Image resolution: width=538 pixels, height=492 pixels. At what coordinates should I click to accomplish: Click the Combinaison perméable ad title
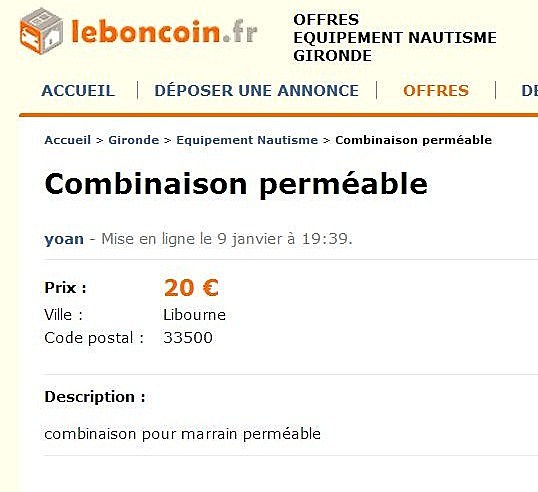tap(236, 184)
